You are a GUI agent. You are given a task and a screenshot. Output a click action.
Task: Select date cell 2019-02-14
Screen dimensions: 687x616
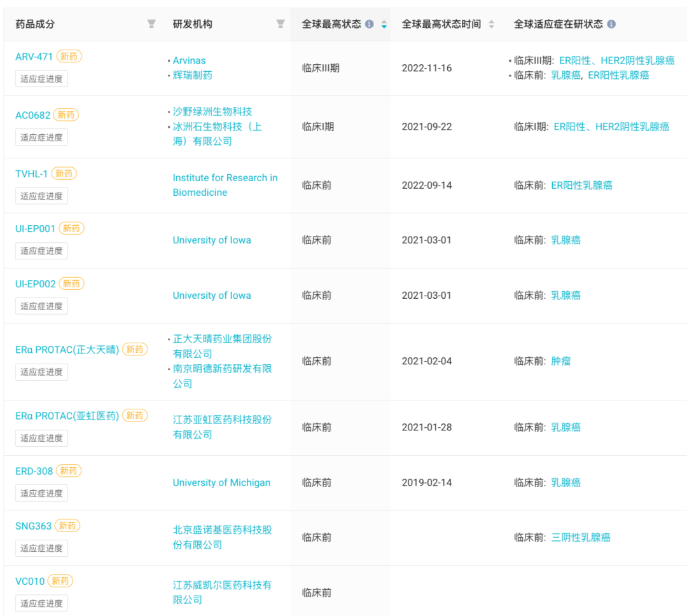point(427,483)
